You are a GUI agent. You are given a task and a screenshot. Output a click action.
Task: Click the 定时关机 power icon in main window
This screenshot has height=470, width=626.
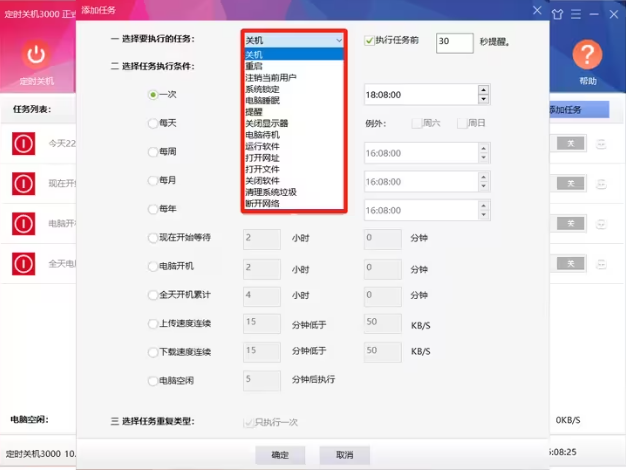tap(36, 55)
